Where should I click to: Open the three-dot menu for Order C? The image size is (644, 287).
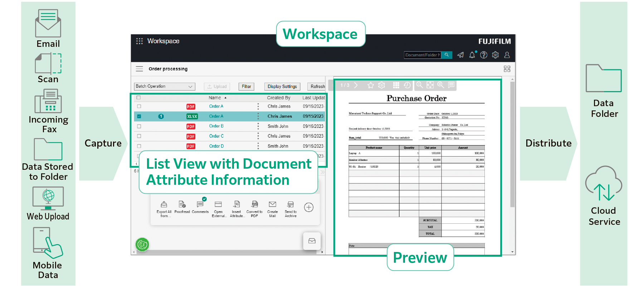pos(258,136)
